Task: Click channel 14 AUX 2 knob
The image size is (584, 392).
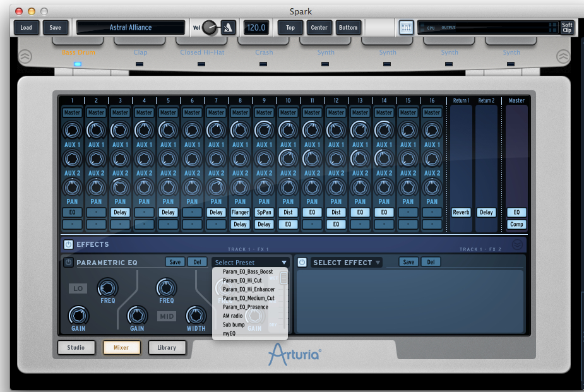Action: [384, 159]
